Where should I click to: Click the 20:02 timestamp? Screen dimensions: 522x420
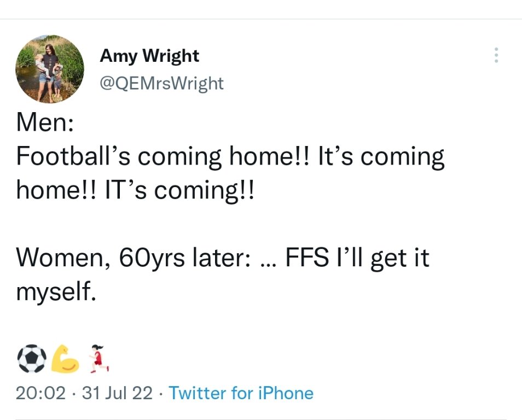click(x=41, y=393)
